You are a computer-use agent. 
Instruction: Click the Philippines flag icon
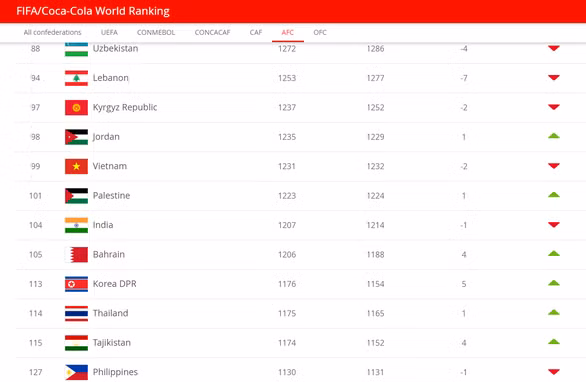click(76, 372)
